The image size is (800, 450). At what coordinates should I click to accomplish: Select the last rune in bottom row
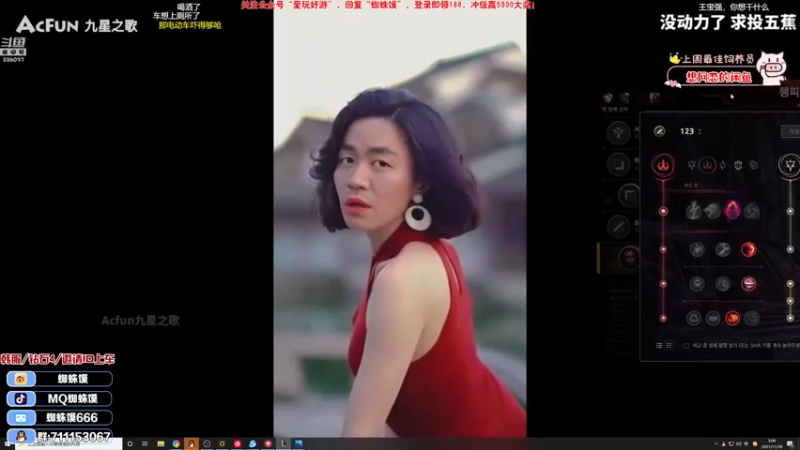(752, 318)
